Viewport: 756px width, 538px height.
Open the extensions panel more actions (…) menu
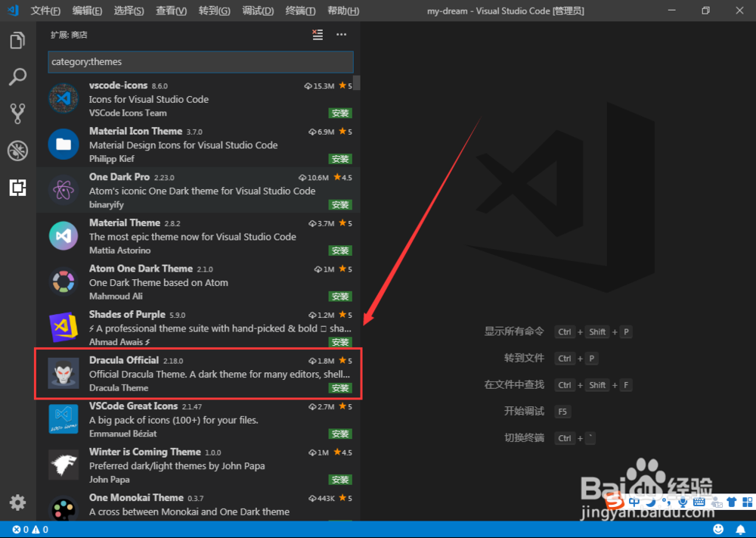click(342, 35)
